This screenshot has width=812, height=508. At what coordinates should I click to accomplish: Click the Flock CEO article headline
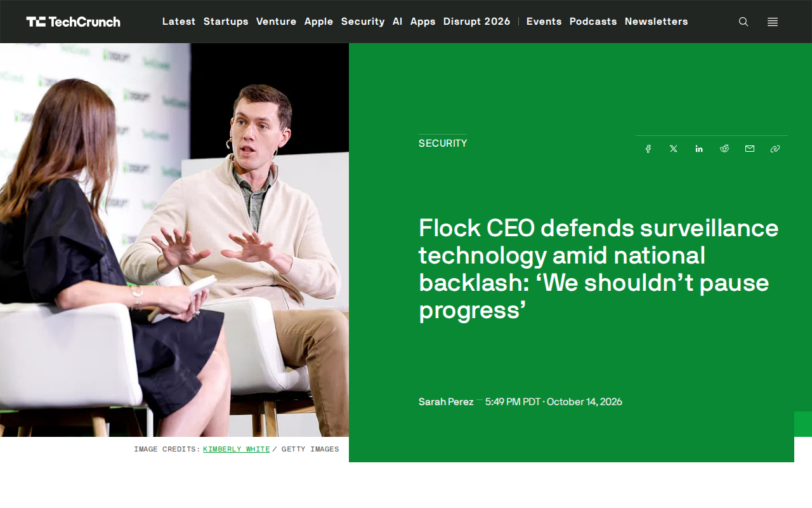(599, 269)
